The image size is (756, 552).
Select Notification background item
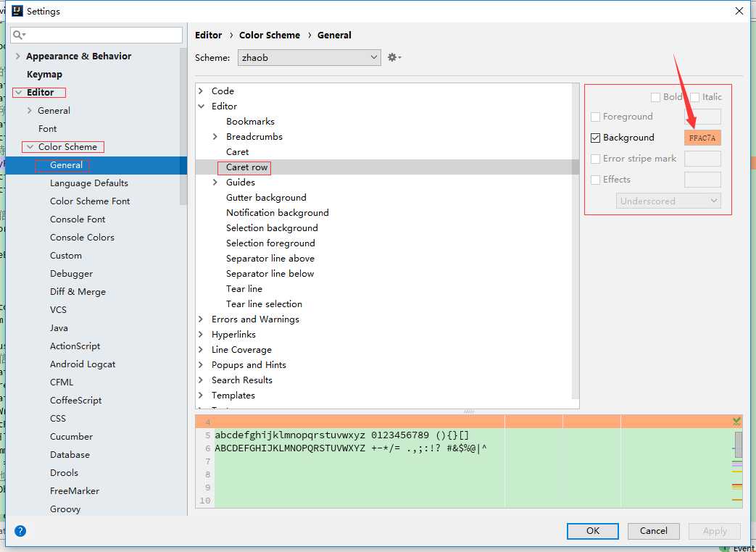[x=277, y=212]
